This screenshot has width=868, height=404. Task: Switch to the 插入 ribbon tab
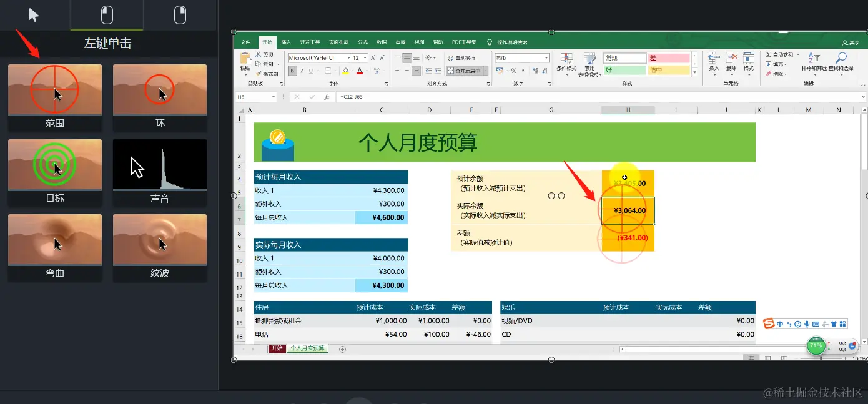[x=286, y=42]
